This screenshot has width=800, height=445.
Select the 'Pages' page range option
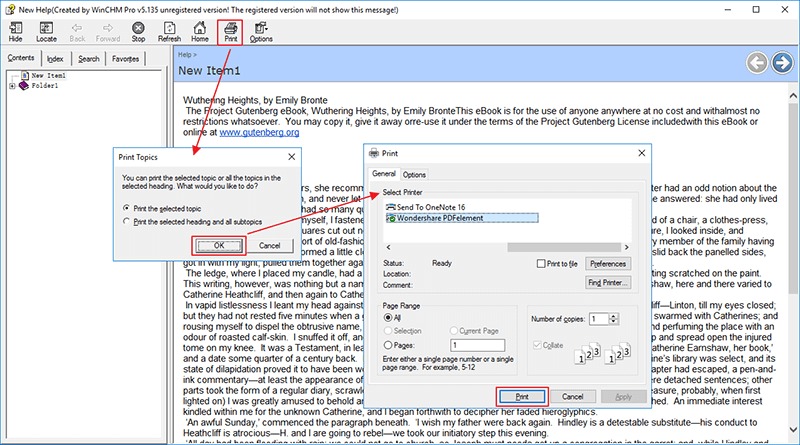pos(389,342)
